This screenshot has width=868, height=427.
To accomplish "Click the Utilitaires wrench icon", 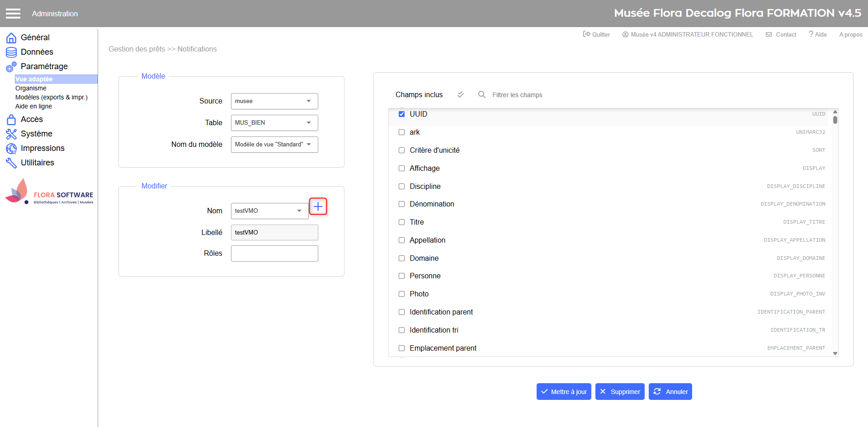I will (11, 163).
